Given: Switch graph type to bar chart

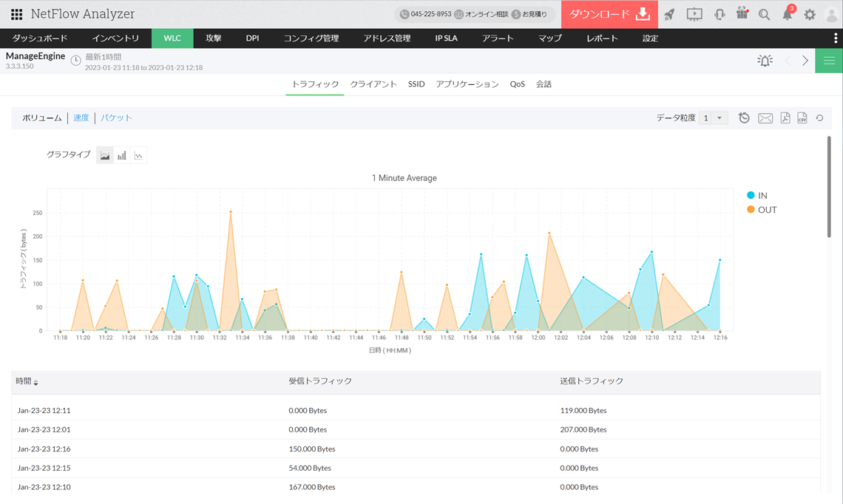Looking at the screenshot, I should click(122, 155).
